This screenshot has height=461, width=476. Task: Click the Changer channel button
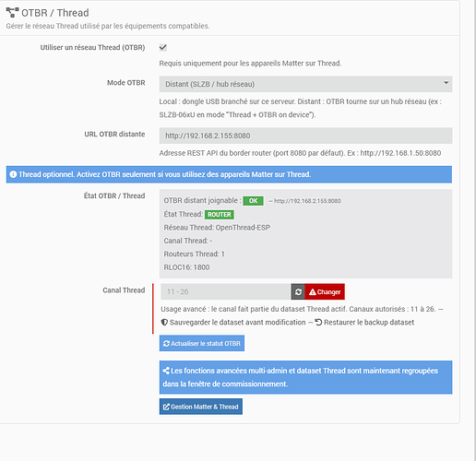[x=325, y=291]
